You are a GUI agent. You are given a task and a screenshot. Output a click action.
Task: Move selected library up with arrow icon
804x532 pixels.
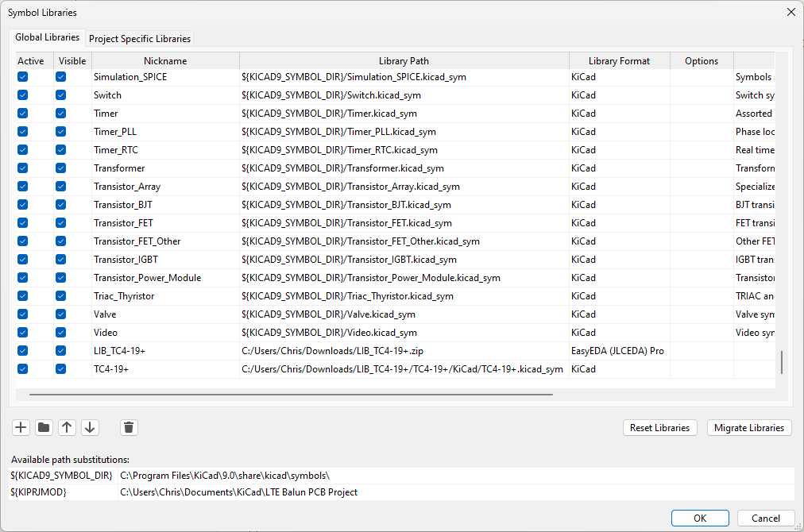pos(67,427)
